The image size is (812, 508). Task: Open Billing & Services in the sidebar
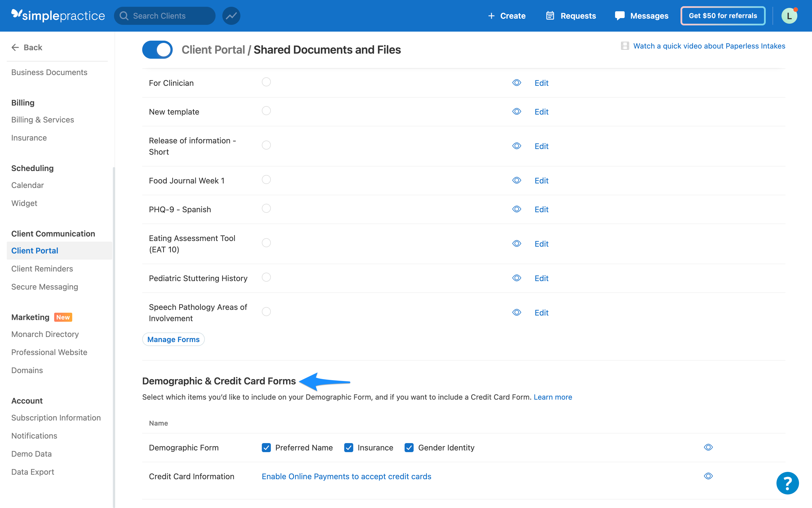pyautogui.click(x=42, y=120)
